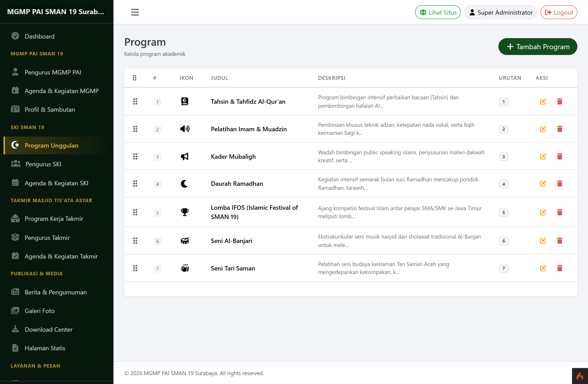
Task: Click the Tambah Program button
Action: (x=538, y=47)
